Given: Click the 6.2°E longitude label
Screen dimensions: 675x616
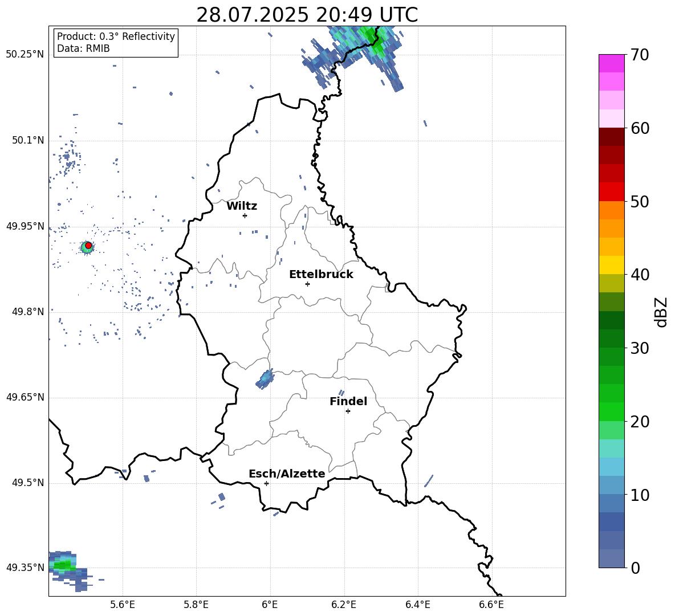Looking at the screenshot, I should tap(344, 605).
